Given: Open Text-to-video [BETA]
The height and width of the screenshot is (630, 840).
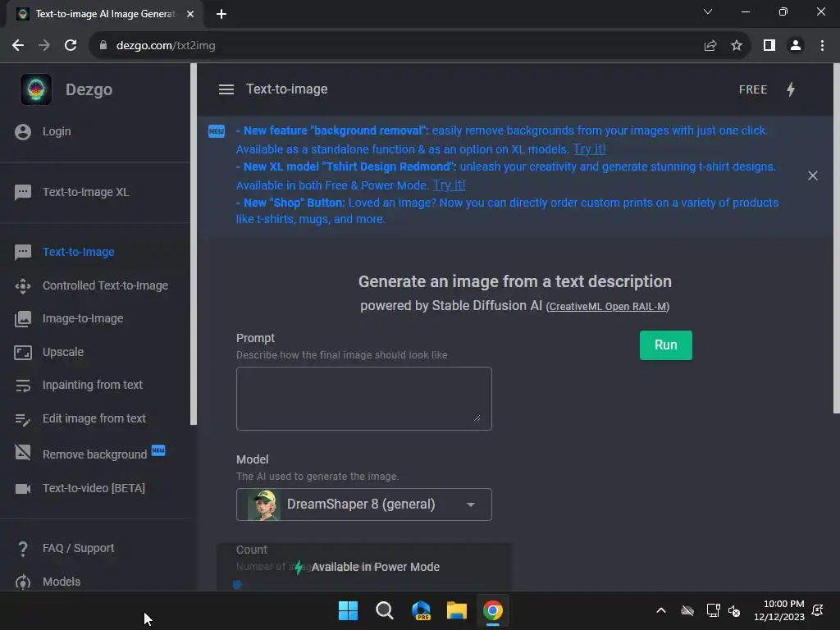Looking at the screenshot, I should (x=94, y=489).
